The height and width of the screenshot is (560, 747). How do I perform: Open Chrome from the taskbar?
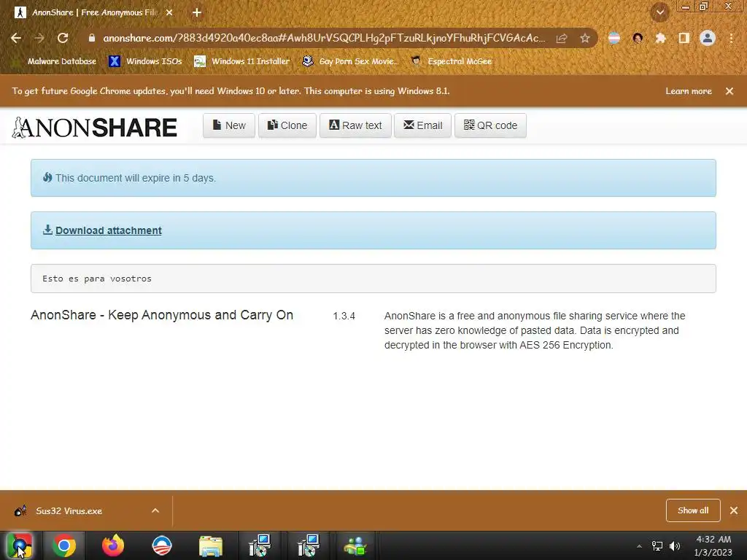point(64,545)
